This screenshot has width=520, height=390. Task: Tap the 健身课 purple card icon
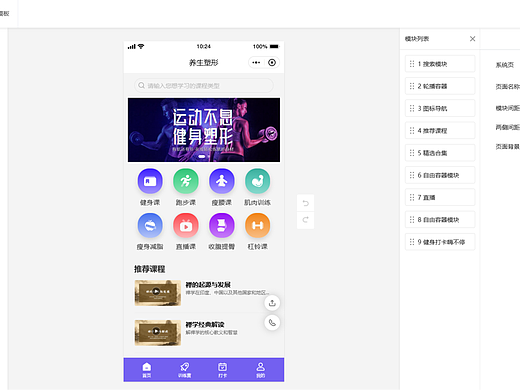[x=150, y=181]
